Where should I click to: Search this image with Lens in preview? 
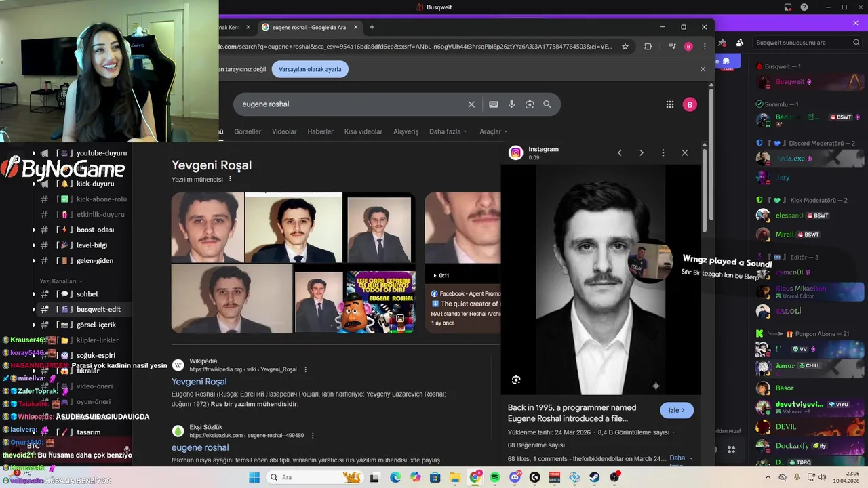point(516,380)
